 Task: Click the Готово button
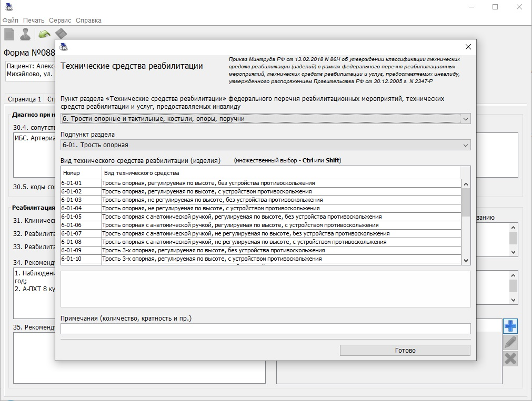[x=405, y=351]
